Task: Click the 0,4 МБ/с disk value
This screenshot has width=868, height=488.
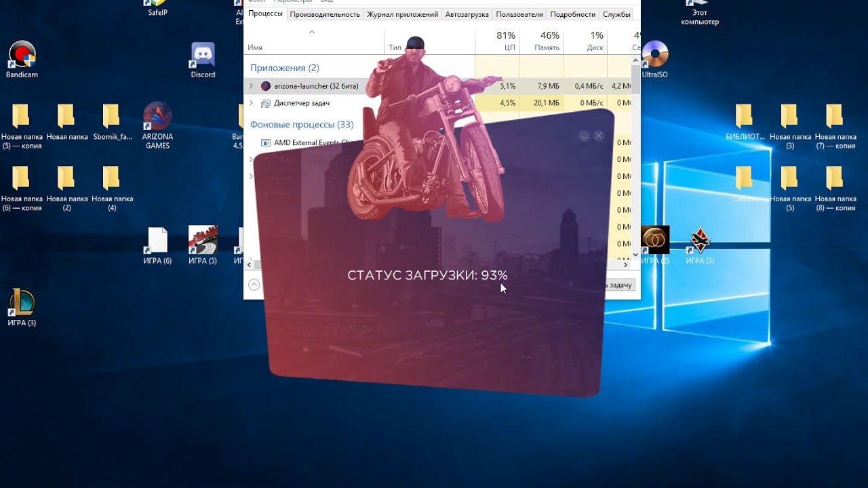Action: (x=589, y=86)
